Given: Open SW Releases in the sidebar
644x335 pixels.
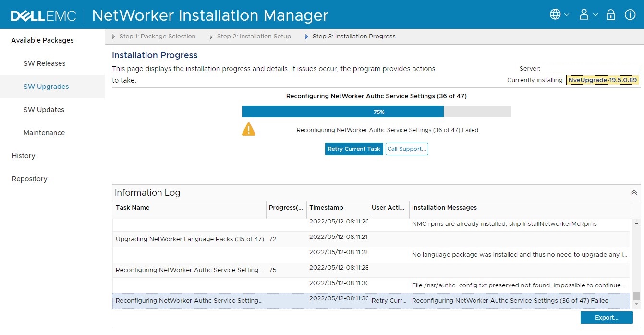Looking at the screenshot, I should coord(44,63).
